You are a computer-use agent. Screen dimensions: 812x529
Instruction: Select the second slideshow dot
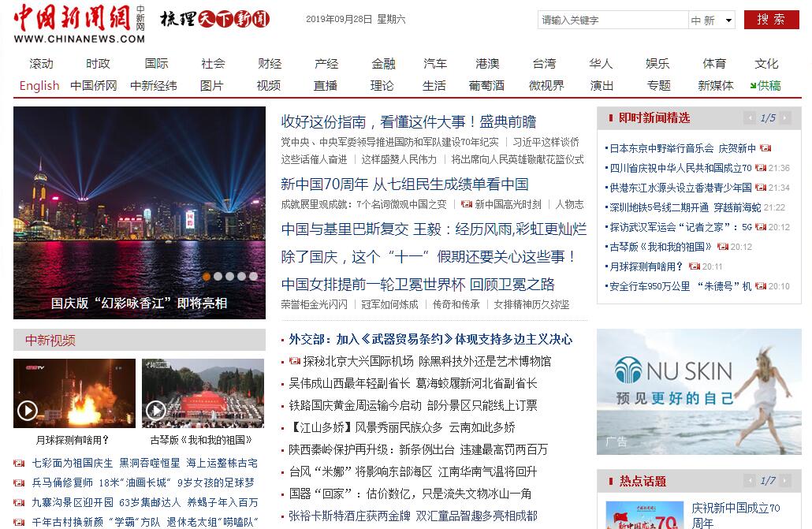pyautogui.click(x=218, y=277)
